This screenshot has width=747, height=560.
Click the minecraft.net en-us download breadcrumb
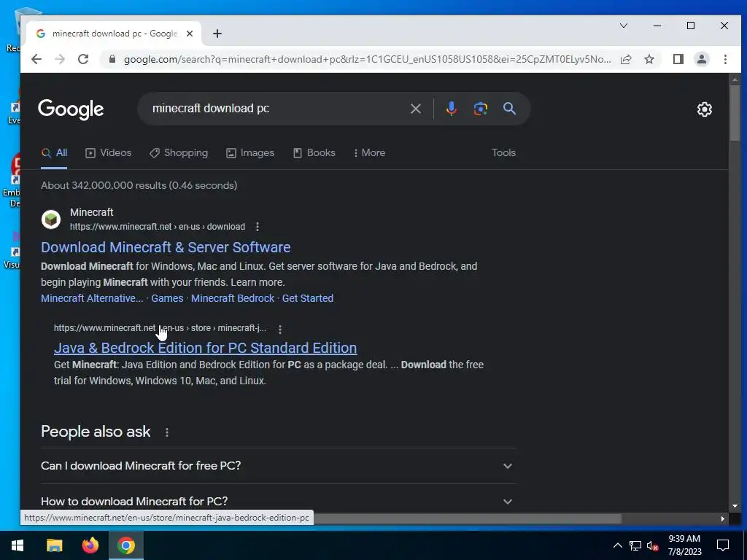coord(158,227)
